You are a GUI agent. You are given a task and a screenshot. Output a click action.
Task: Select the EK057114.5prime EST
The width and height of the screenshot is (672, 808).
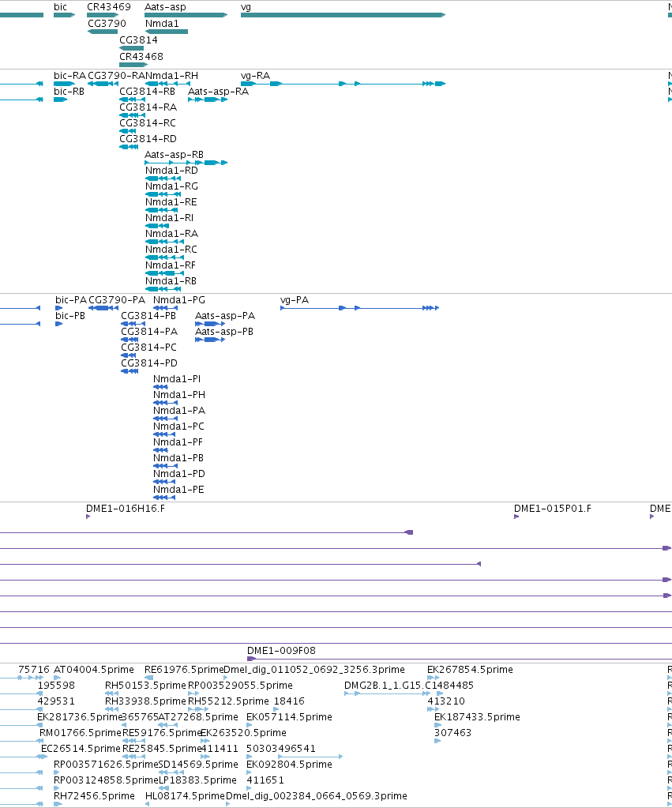click(x=250, y=725)
